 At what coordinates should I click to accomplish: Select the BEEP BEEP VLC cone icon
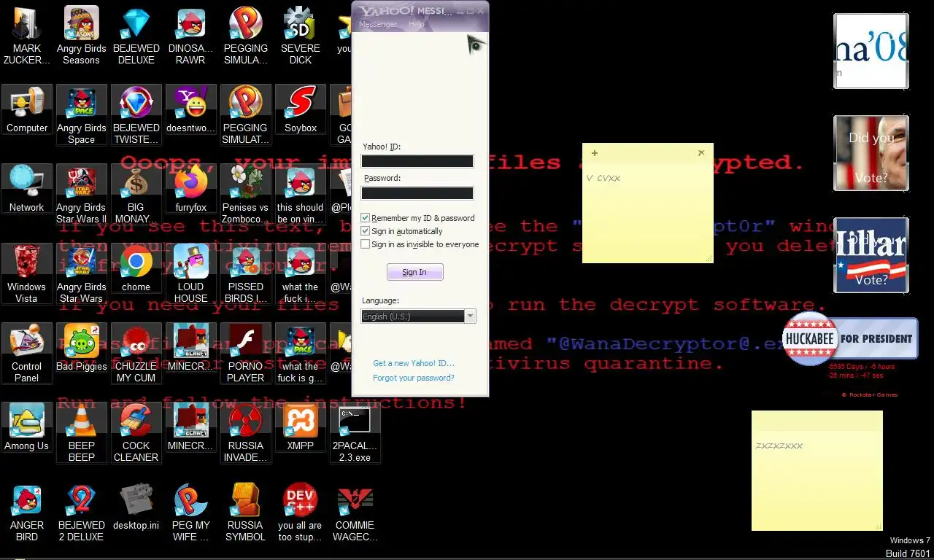(x=81, y=432)
